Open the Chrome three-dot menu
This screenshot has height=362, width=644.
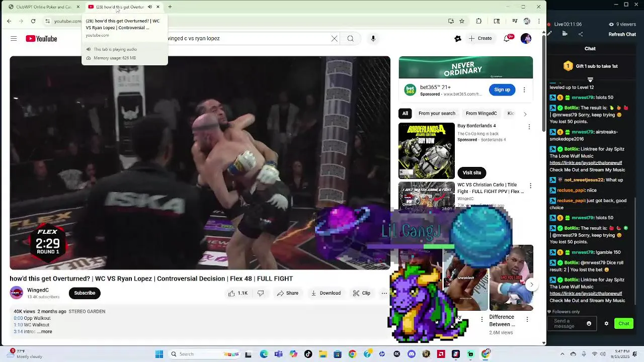(x=539, y=21)
